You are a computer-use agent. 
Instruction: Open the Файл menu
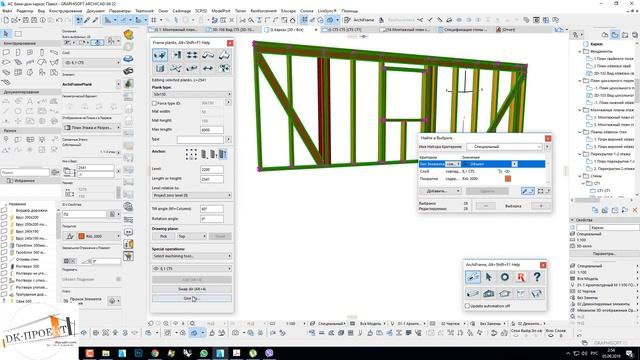coord(7,11)
